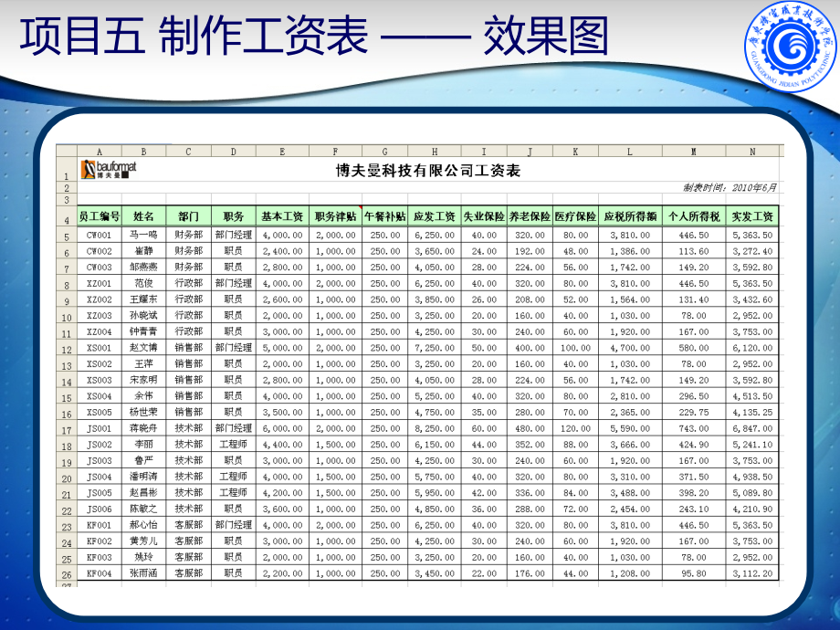Viewport: 840px width, 630px height.
Task: Click the 养老保险 header cell
Action: click(x=530, y=216)
